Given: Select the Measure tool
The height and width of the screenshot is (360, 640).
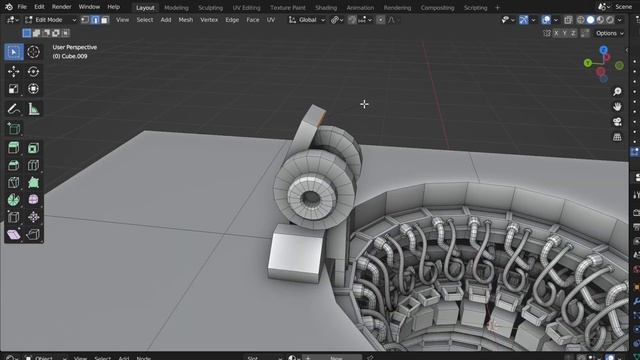Looking at the screenshot, I should 33,109.
